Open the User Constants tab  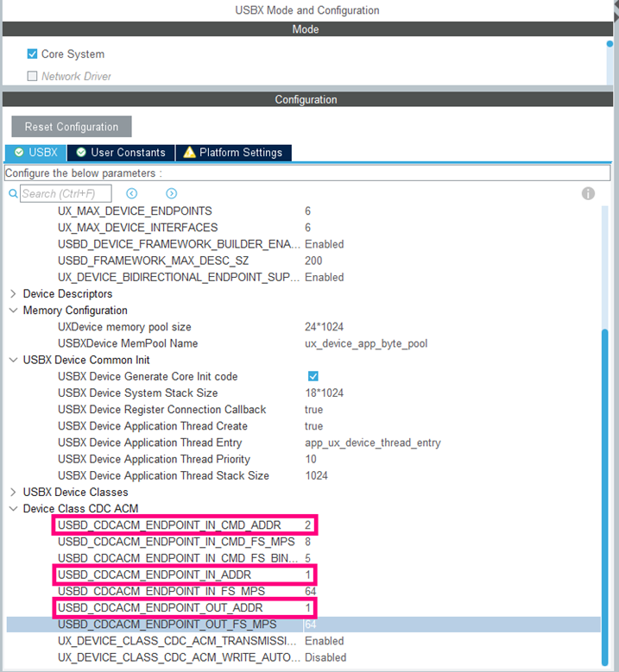click(x=121, y=153)
